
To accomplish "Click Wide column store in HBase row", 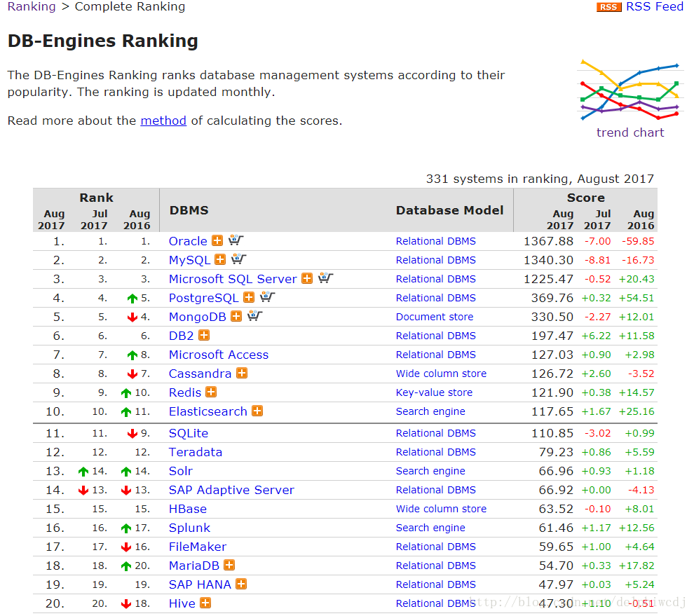I will tap(441, 509).
